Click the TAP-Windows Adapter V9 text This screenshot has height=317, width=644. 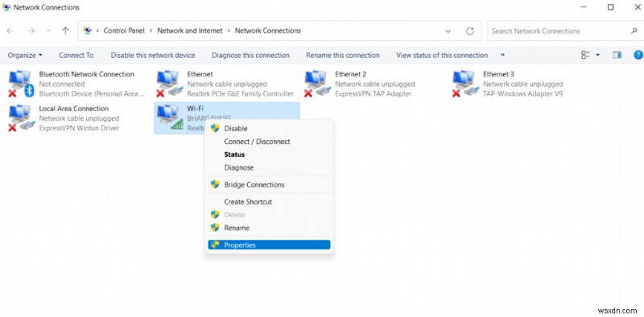pyautogui.click(x=522, y=93)
